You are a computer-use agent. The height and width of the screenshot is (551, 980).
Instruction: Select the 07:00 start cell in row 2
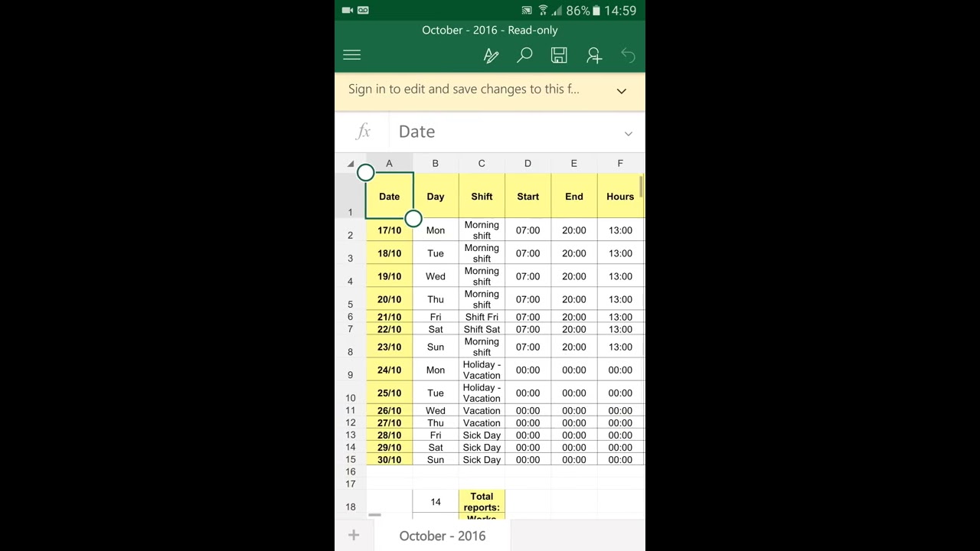click(x=528, y=230)
